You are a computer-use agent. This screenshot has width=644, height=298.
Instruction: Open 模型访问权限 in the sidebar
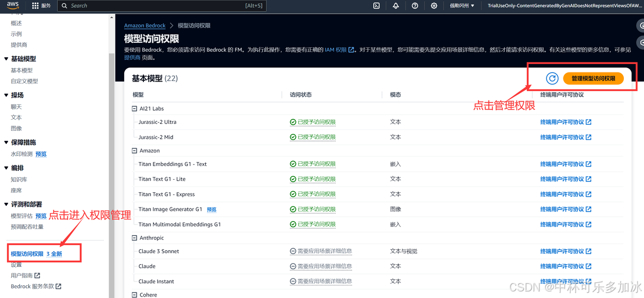click(x=27, y=254)
